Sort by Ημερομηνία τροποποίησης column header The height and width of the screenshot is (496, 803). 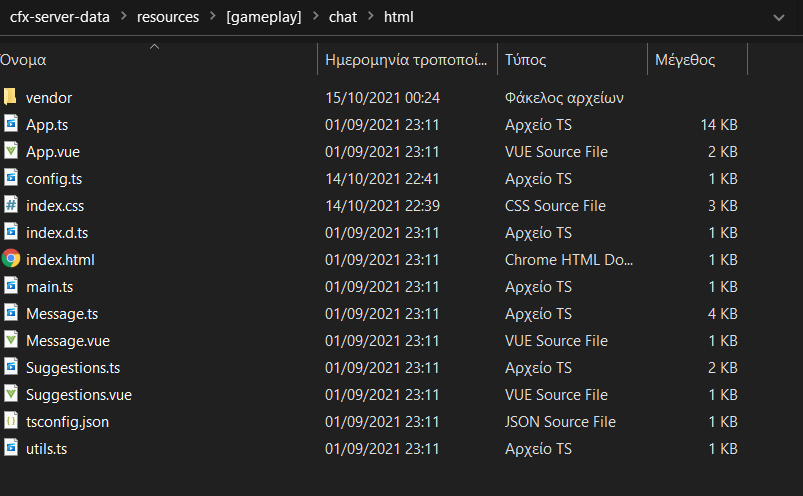[x=407, y=59]
